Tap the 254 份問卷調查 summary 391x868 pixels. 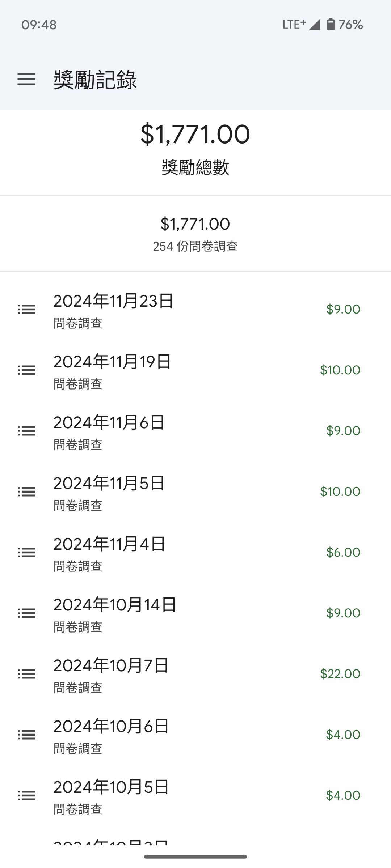(195, 247)
